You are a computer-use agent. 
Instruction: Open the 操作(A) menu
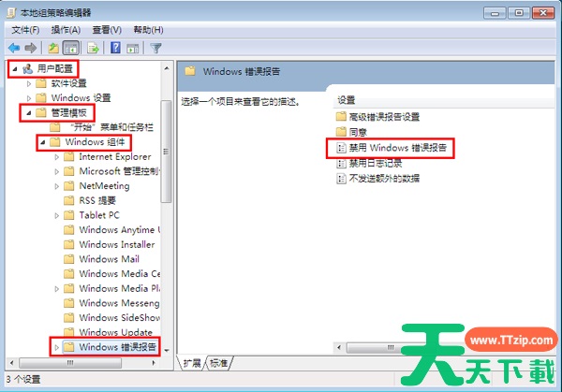[x=66, y=30]
